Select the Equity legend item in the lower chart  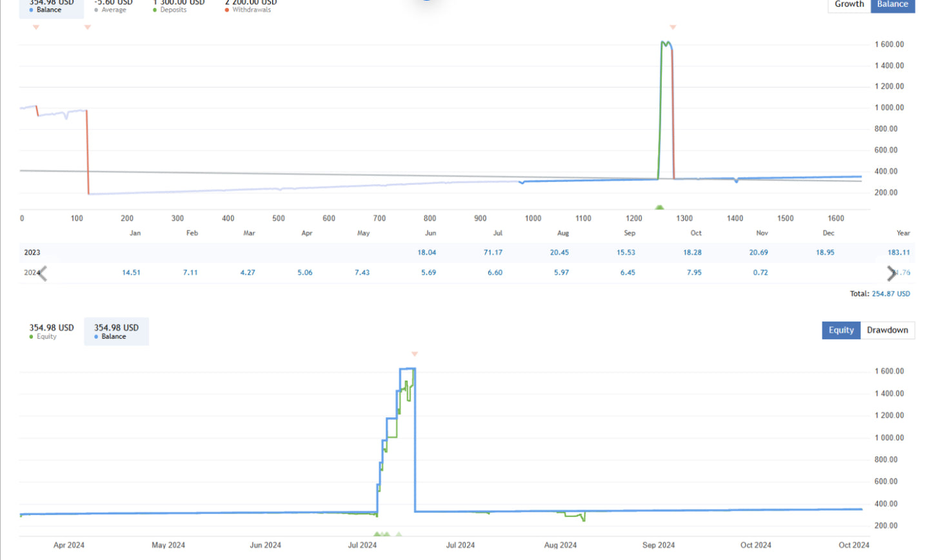[52, 331]
